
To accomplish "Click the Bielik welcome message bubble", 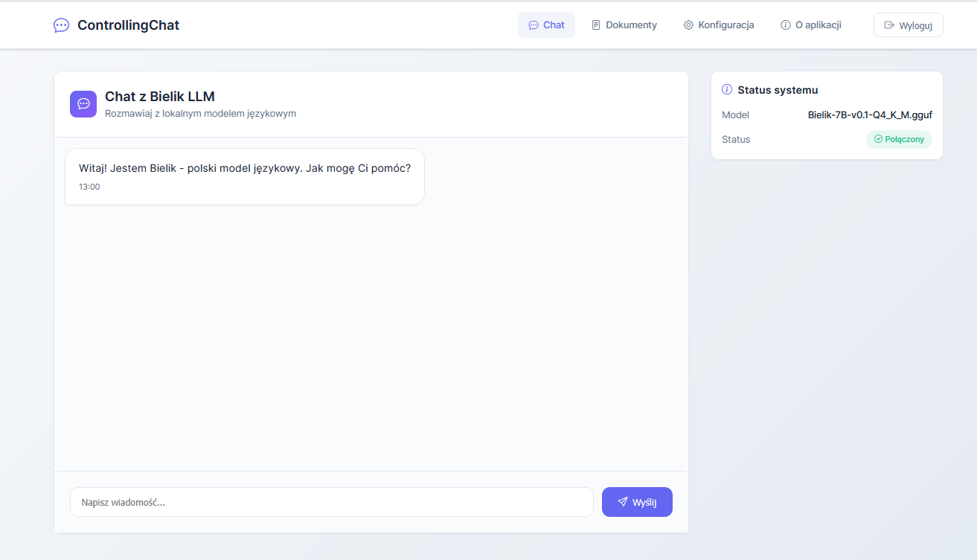I will (244, 176).
